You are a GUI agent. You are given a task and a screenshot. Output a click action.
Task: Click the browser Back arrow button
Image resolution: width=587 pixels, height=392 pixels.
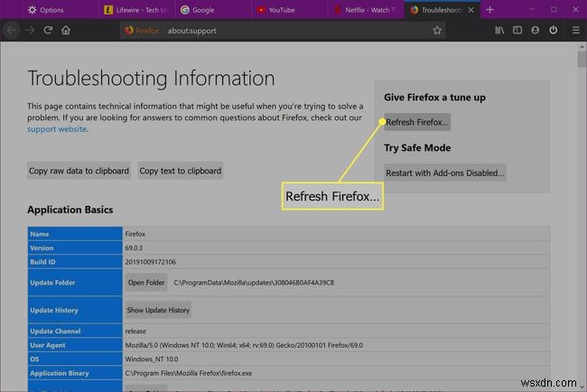12,31
